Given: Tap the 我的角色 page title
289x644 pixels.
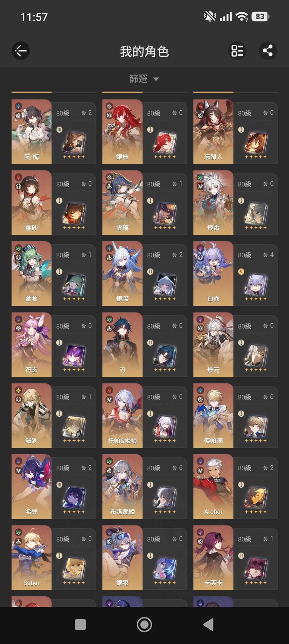Looking at the screenshot, I should pyautogui.click(x=144, y=51).
